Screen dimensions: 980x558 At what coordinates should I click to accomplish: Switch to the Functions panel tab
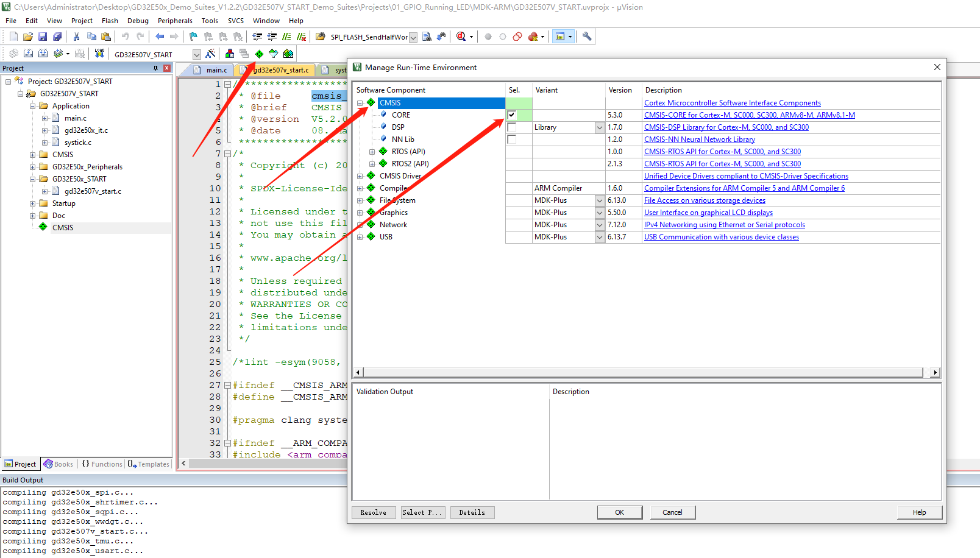(x=102, y=464)
